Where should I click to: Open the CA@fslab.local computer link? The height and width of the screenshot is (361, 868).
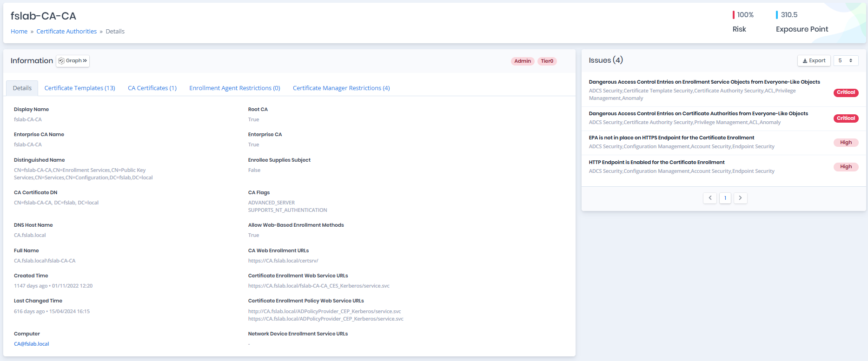(31, 344)
